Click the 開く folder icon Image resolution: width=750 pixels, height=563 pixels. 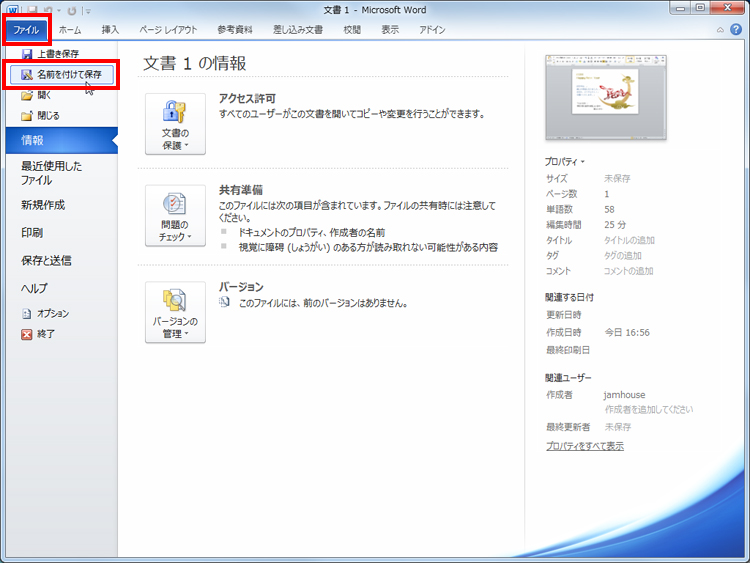tap(27, 95)
